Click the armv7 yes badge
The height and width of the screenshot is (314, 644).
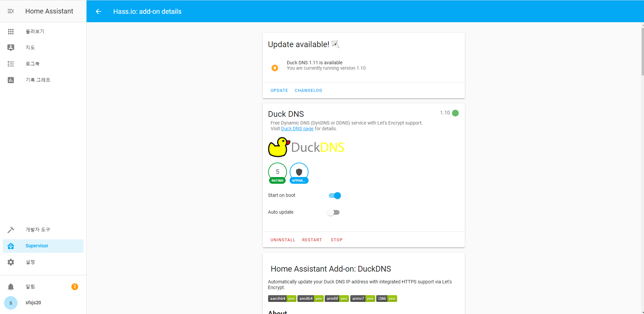click(x=363, y=299)
